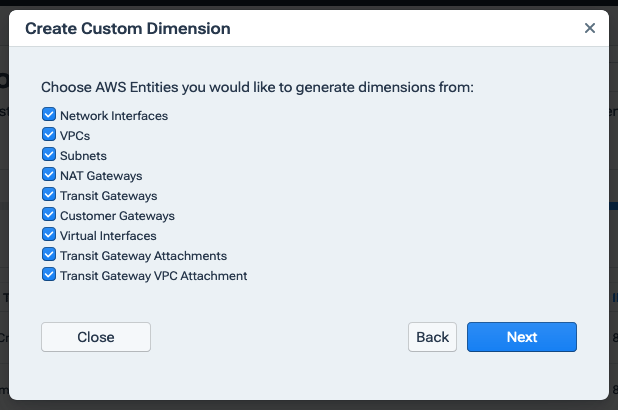Go back with the Back button
Screen dimensions: 618x410
[432, 337]
